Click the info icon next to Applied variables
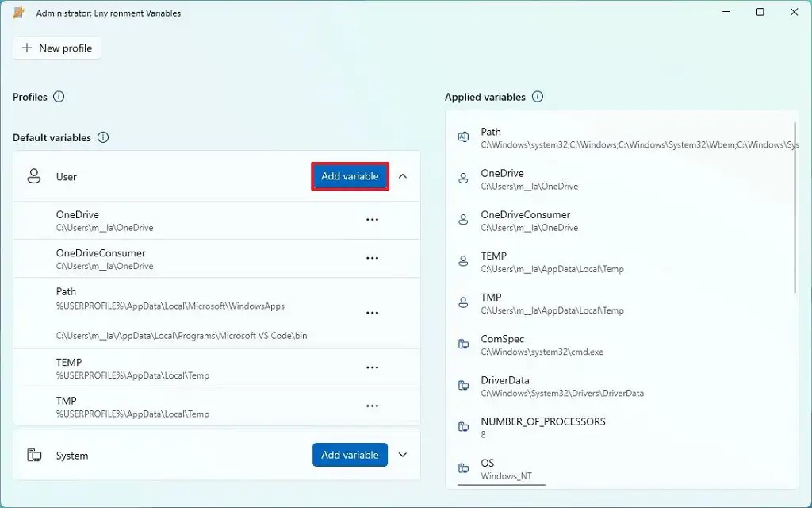Viewport: 812px width, 508px height. coord(538,97)
